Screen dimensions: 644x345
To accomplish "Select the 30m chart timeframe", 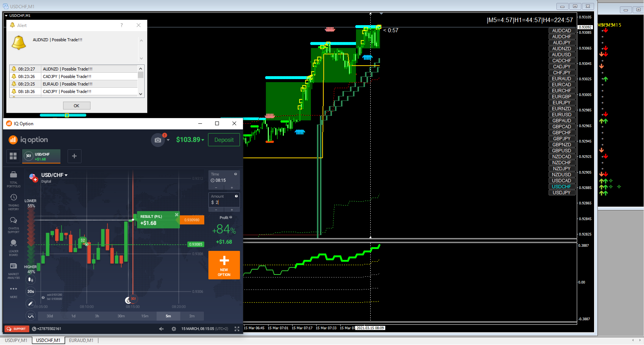I will pyautogui.click(x=121, y=316).
